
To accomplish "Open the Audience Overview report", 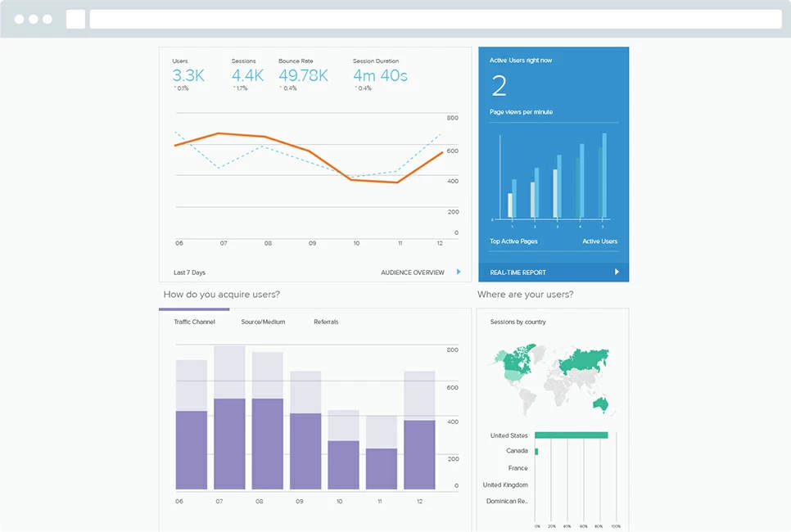I will point(412,273).
